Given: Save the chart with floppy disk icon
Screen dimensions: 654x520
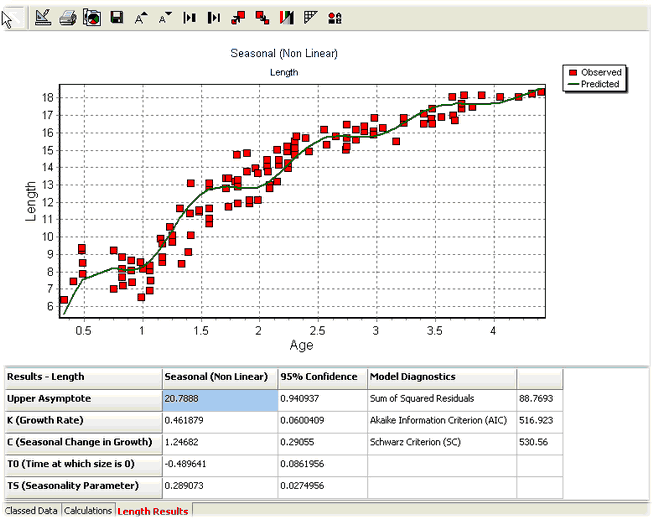Looking at the screenshot, I should tap(117, 18).
